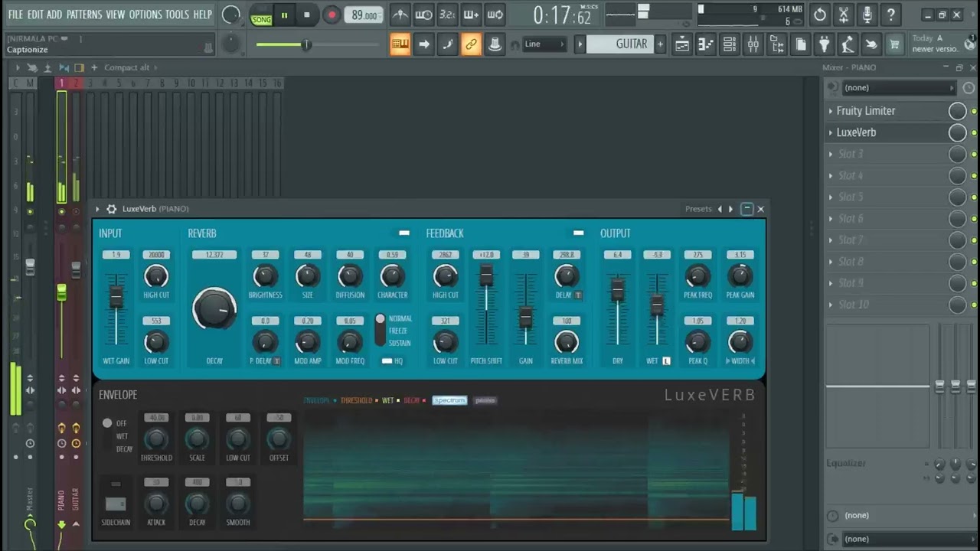This screenshot has width=980, height=551.
Task: Toggle the P. DELAY tempo sync T button
Action: coord(276,360)
